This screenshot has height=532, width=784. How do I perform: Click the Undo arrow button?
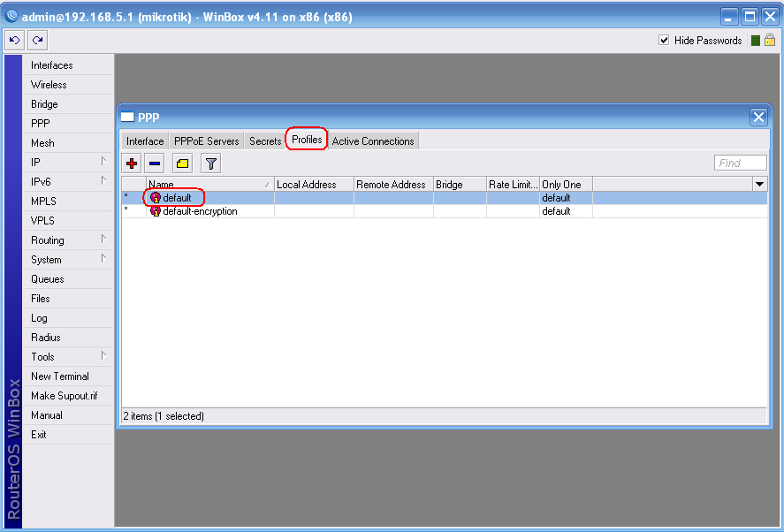(x=14, y=40)
